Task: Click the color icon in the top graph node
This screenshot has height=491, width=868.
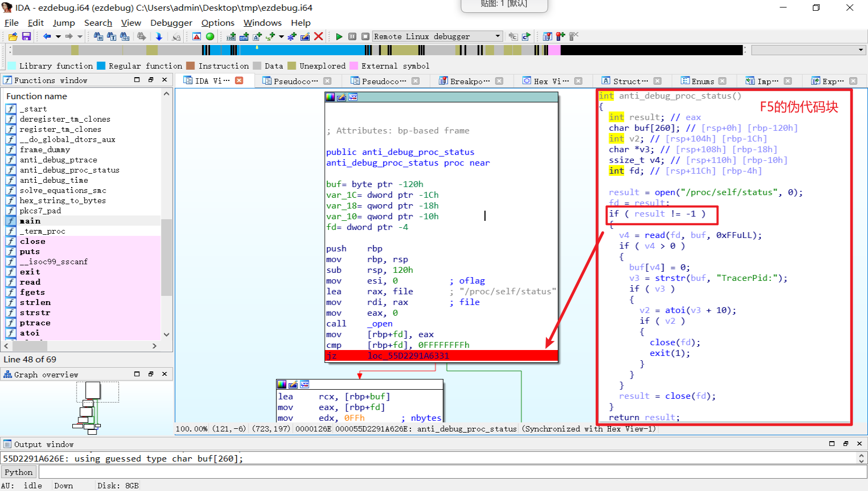Action: point(330,97)
